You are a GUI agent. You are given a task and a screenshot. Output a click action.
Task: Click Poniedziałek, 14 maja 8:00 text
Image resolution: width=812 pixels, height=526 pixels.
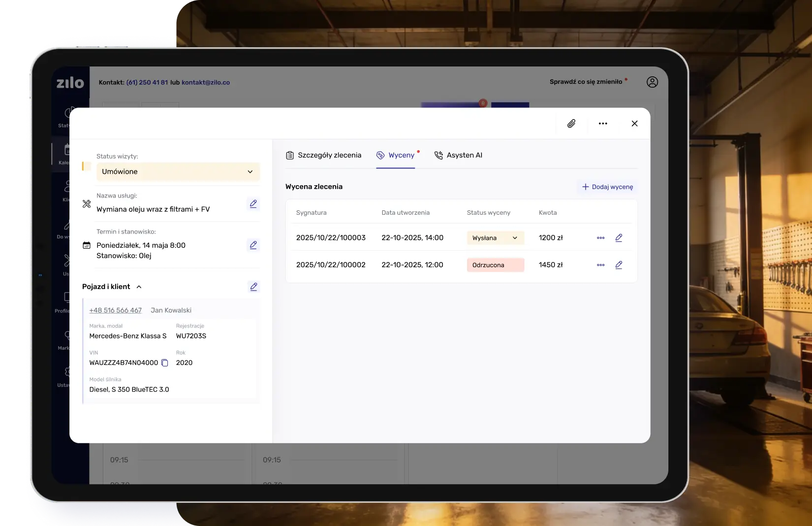pyautogui.click(x=141, y=245)
